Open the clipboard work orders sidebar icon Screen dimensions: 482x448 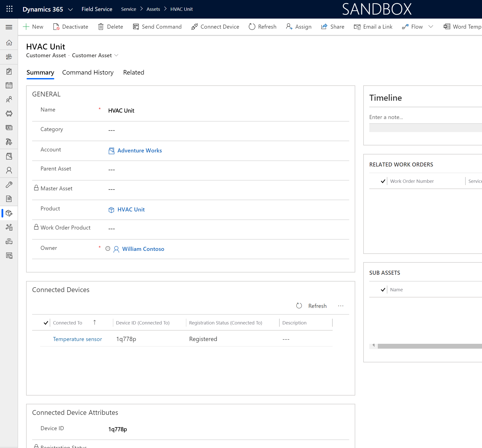point(9,71)
